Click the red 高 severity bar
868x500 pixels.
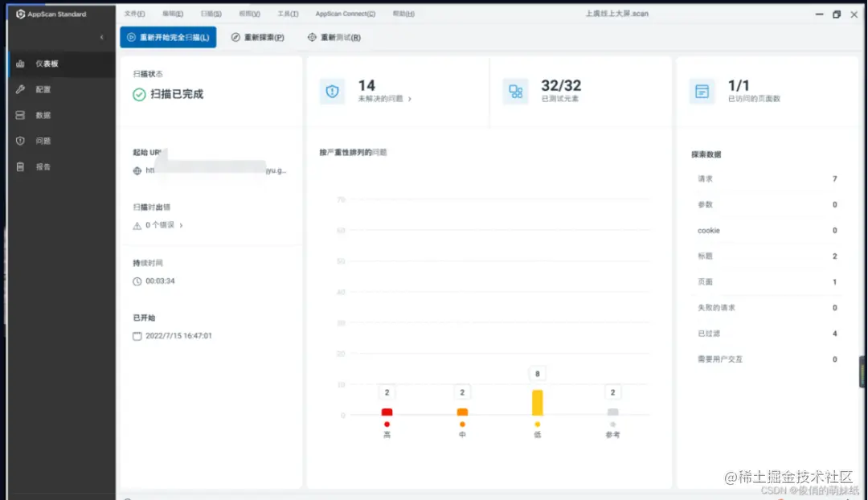coord(387,412)
